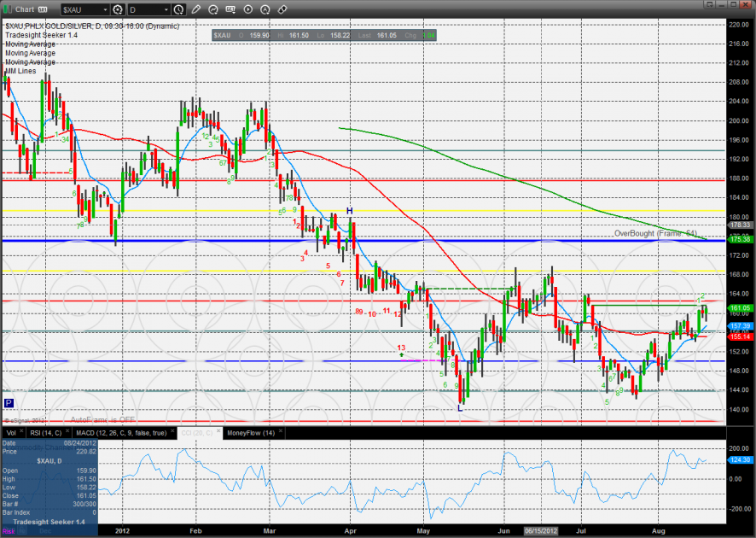Screen dimensions: 756x538
Task: Click the 161.05 last price label
Action: click(x=739, y=307)
